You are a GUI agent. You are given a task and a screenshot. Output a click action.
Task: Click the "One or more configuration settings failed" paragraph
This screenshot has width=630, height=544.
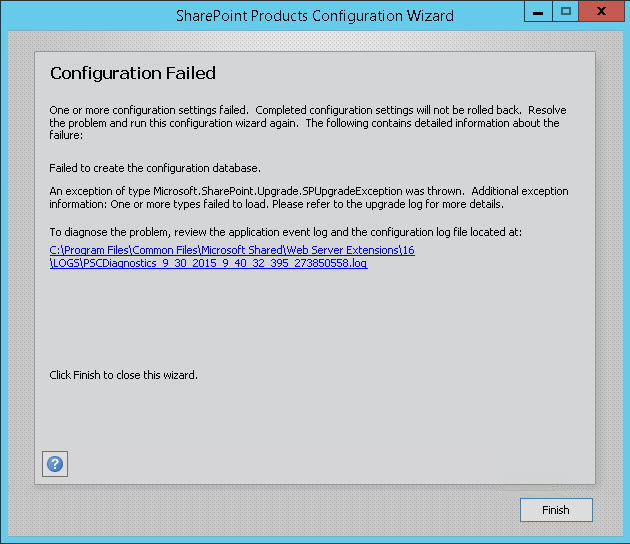[308, 123]
